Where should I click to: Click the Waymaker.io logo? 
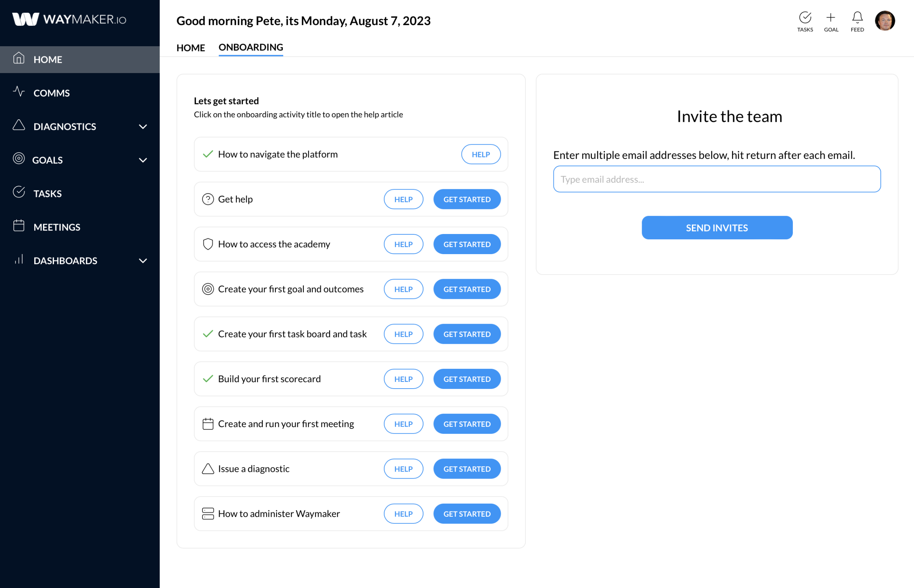(x=69, y=19)
